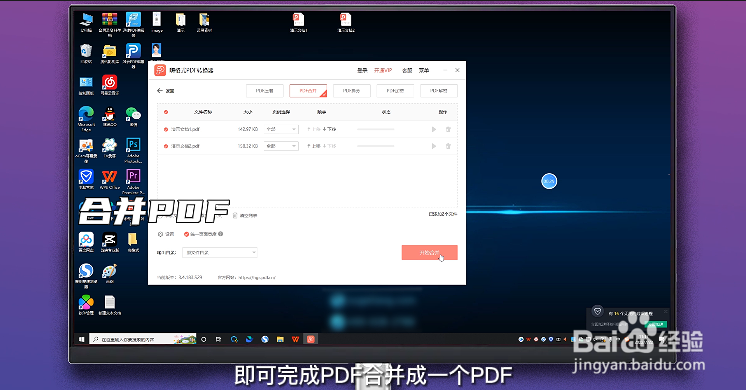Image resolution: width=746 pixels, height=390 pixels.
Task: Open File Explorer from taskbar
Action: (280, 339)
